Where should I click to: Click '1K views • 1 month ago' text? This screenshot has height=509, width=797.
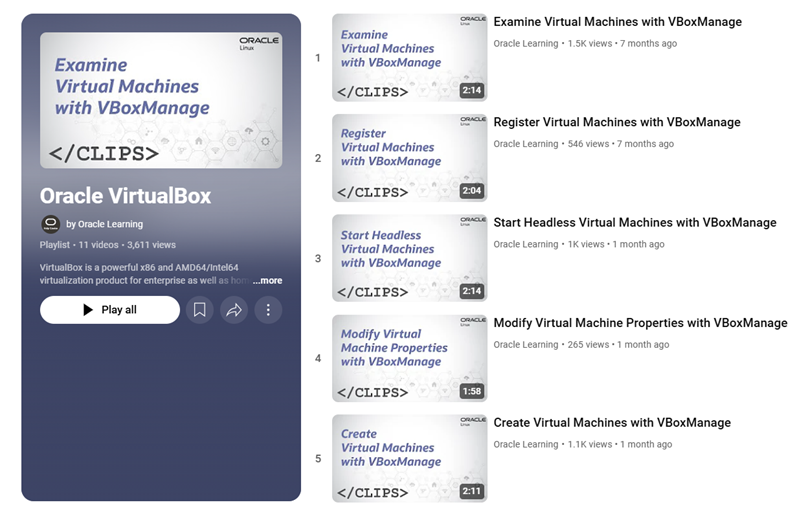point(616,244)
